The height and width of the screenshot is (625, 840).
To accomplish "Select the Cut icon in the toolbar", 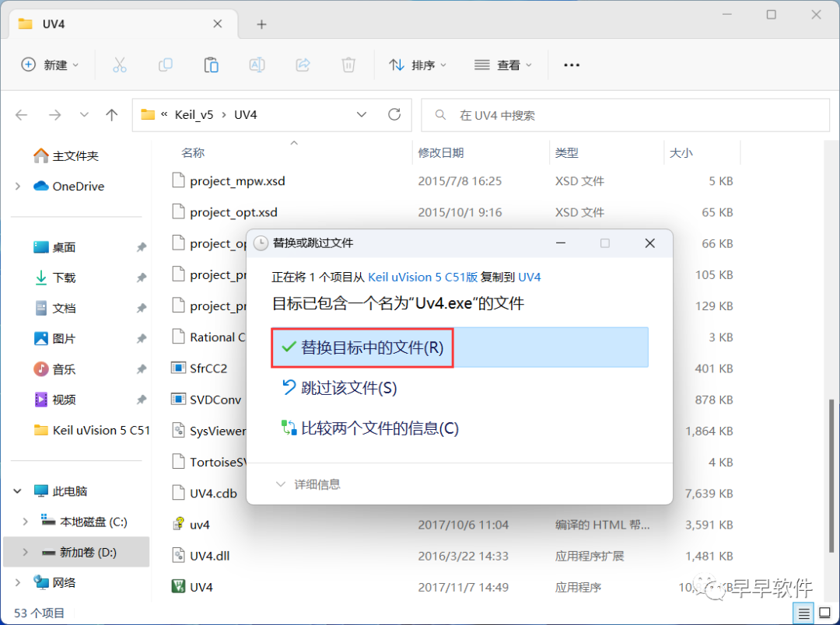I will click(119, 65).
